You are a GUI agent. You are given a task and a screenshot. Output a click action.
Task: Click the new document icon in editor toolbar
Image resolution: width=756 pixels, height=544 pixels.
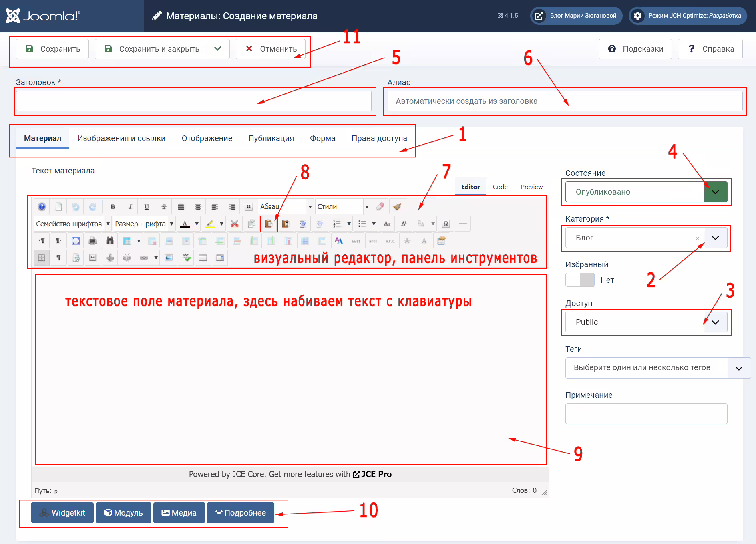(x=58, y=207)
